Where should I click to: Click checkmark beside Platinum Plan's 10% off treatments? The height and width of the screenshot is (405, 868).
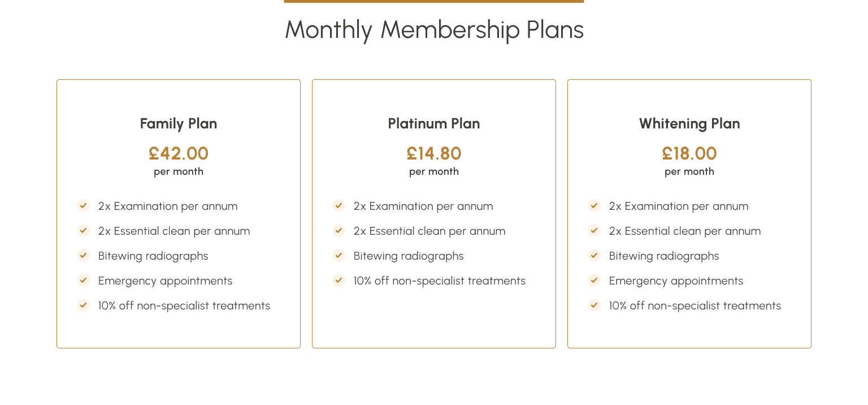click(x=338, y=280)
